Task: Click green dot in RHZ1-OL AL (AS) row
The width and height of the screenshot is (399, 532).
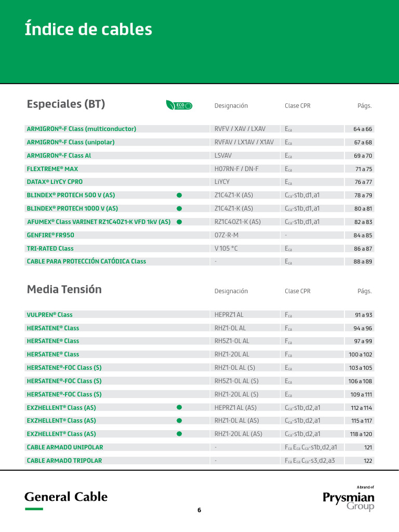Action: [179, 420]
